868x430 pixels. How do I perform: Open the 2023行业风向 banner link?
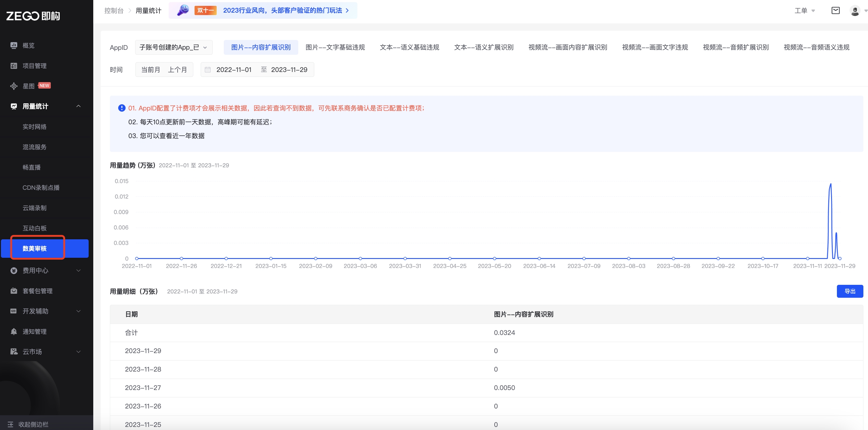282,10
